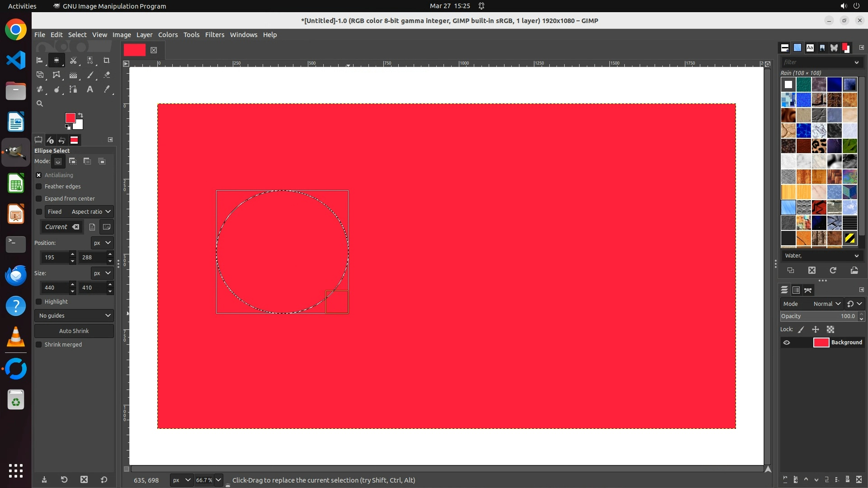The height and width of the screenshot is (488, 868).
Task: Open the Fixed Aspect ratio dropdown
Action: click(x=90, y=212)
